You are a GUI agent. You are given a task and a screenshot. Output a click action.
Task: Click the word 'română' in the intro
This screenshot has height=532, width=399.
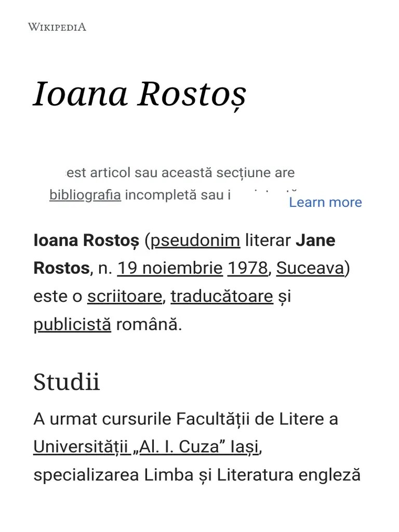coord(149,324)
